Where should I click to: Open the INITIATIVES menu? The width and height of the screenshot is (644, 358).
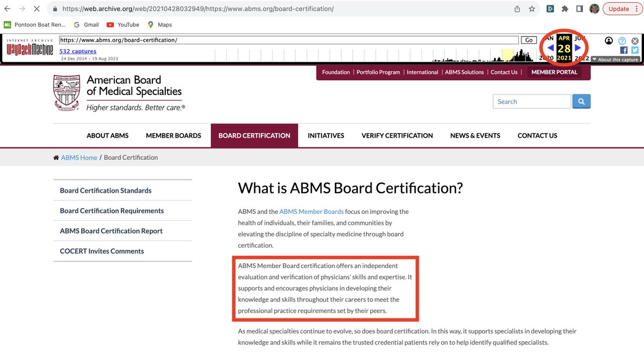click(326, 136)
